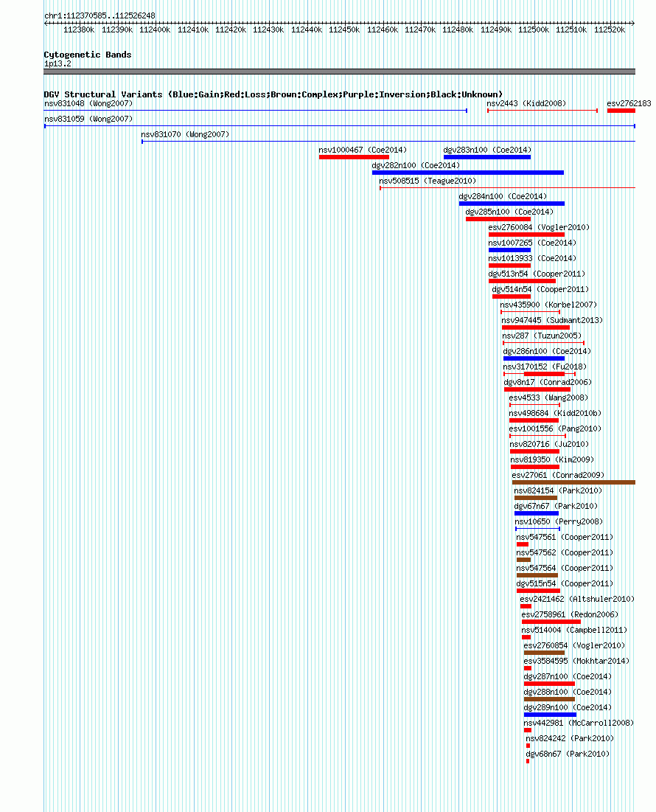
Task: Open dgv514n54 (Cooper2011) label
Action: [x=540, y=290]
